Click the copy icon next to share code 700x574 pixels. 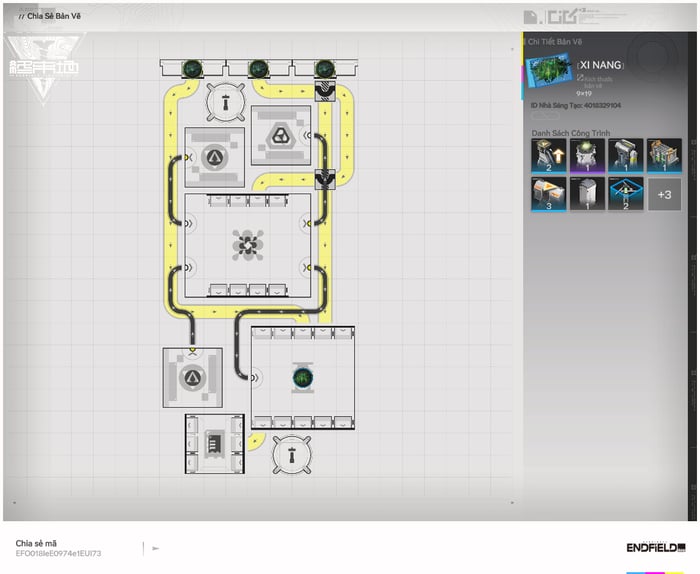click(x=155, y=548)
